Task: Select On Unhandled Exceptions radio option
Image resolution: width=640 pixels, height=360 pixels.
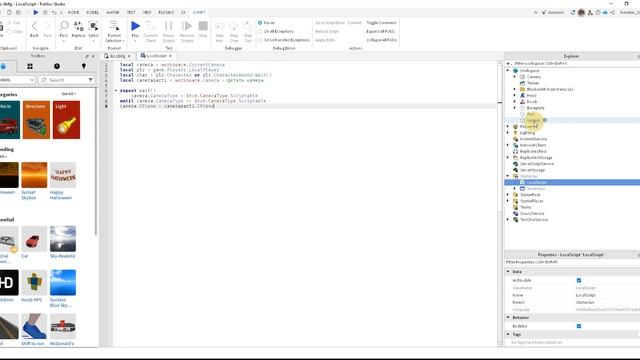Action: pyautogui.click(x=260, y=40)
